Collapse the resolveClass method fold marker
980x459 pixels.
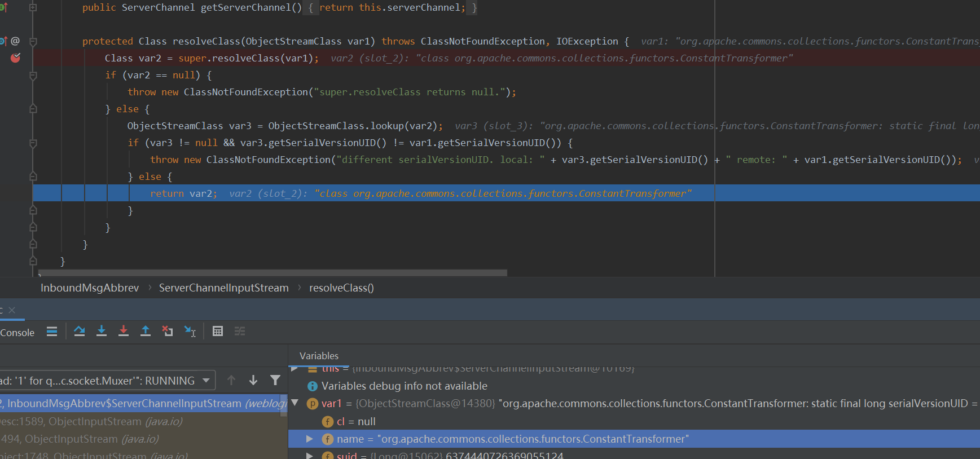(x=33, y=42)
